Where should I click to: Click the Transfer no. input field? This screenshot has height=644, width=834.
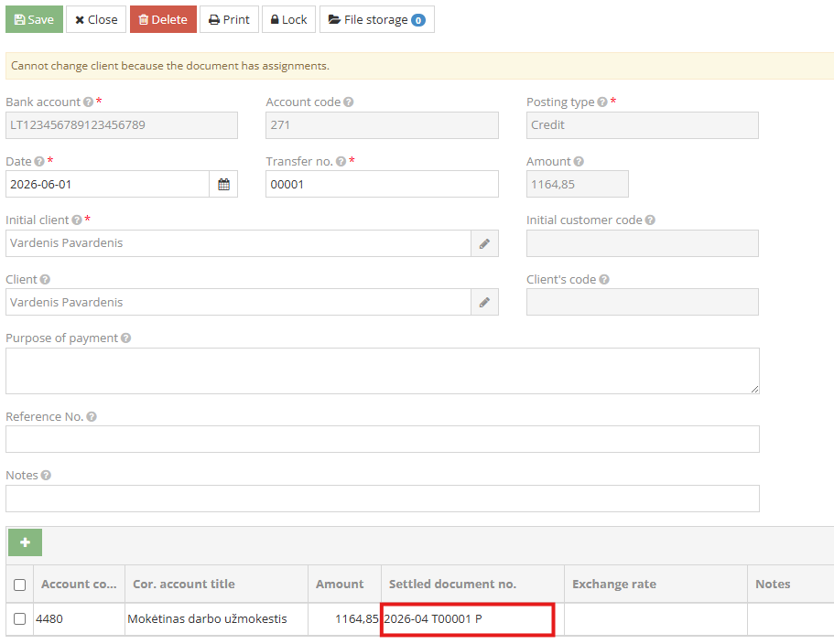click(x=382, y=185)
